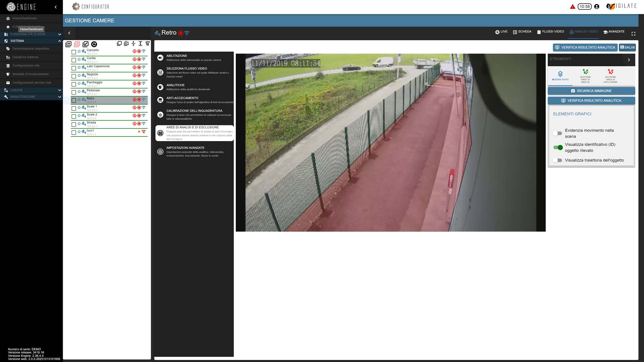Check the Lato Capannone camera checkbox
644x362 pixels.
(x=74, y=68)
